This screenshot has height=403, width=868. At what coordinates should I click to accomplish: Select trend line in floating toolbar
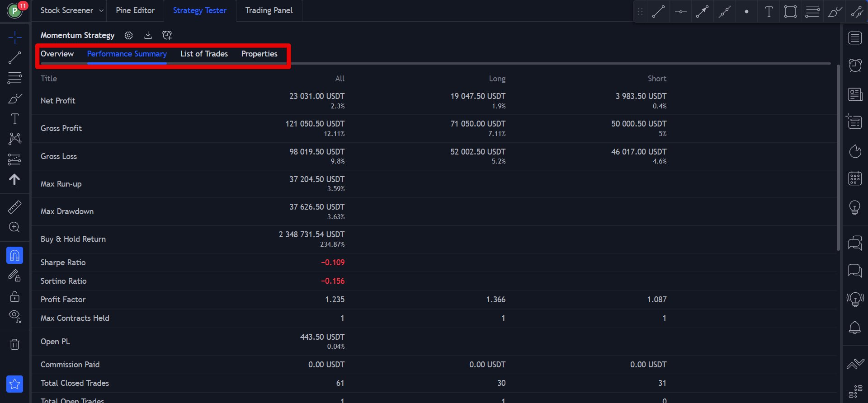pyautogui.click(x=658, y=12)
